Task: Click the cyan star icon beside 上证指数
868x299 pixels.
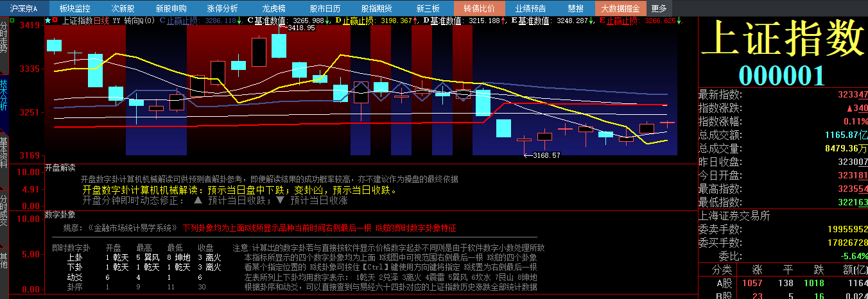Action: (x=47, y=21)
